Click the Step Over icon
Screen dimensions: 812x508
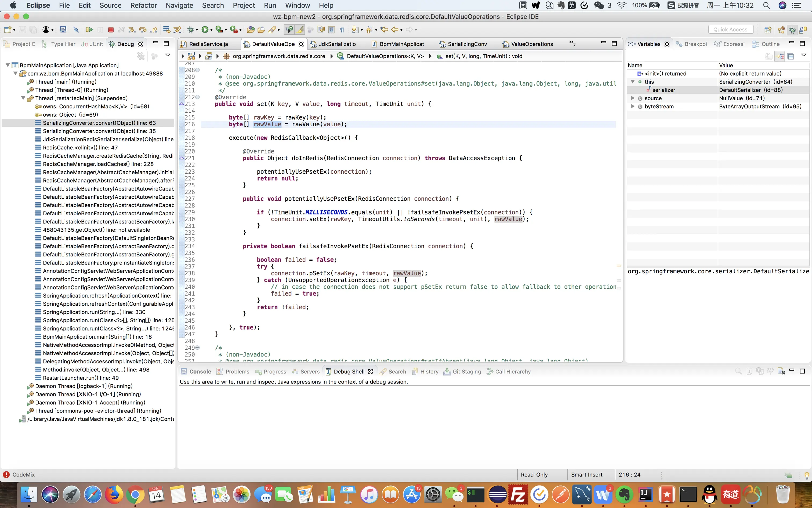coord(143,30)
